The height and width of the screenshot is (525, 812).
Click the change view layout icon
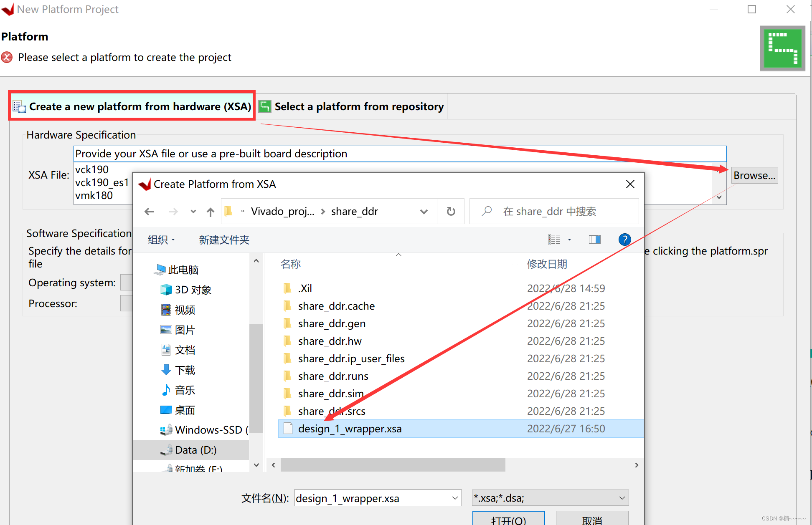pos(554,240)
